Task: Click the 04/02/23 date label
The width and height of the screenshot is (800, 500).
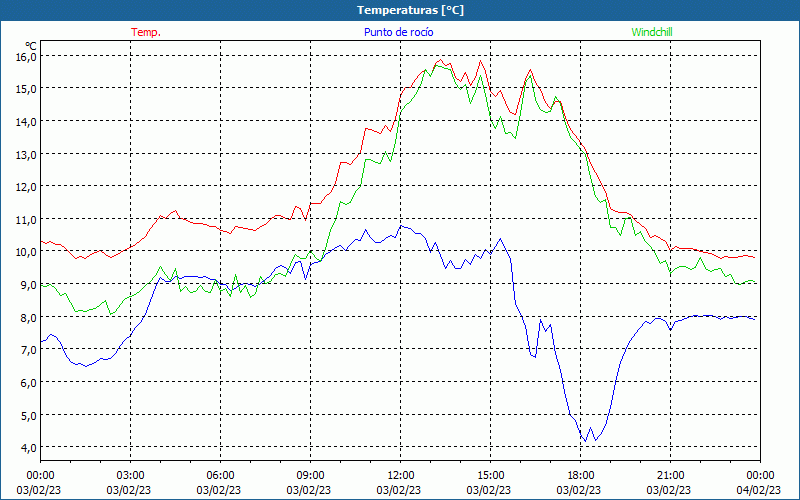Action: click(x=759, y=490)
